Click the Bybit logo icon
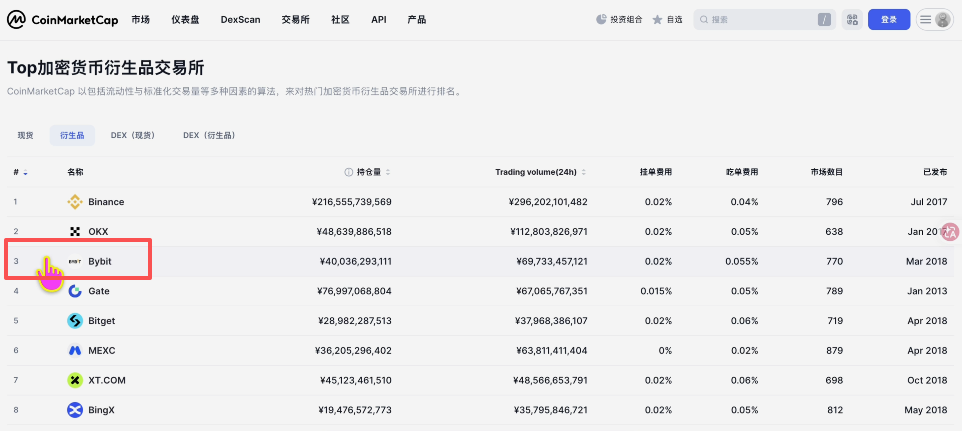Viewport: 962px width, 431px height. (x=75, y=261)
